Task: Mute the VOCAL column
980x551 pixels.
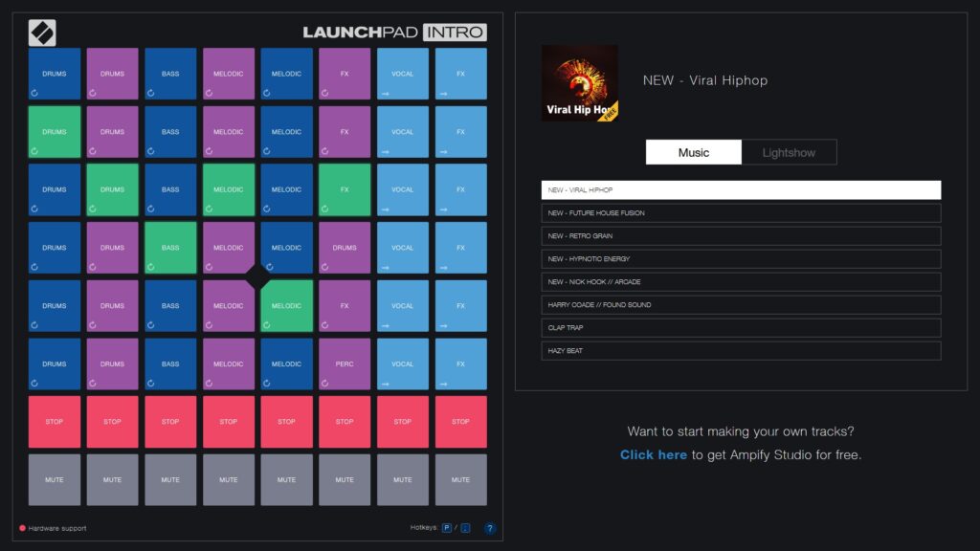Action: coord(403,480)
